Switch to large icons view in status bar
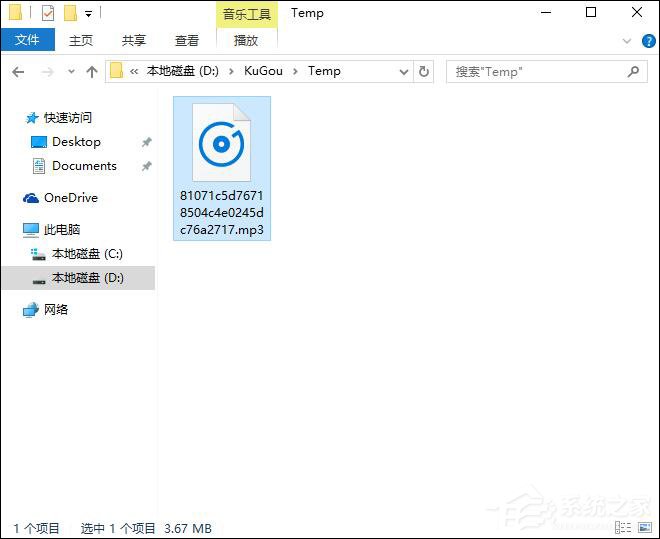Image resolution: width=660 pixels, height=539 pixels. click(644, 527)
